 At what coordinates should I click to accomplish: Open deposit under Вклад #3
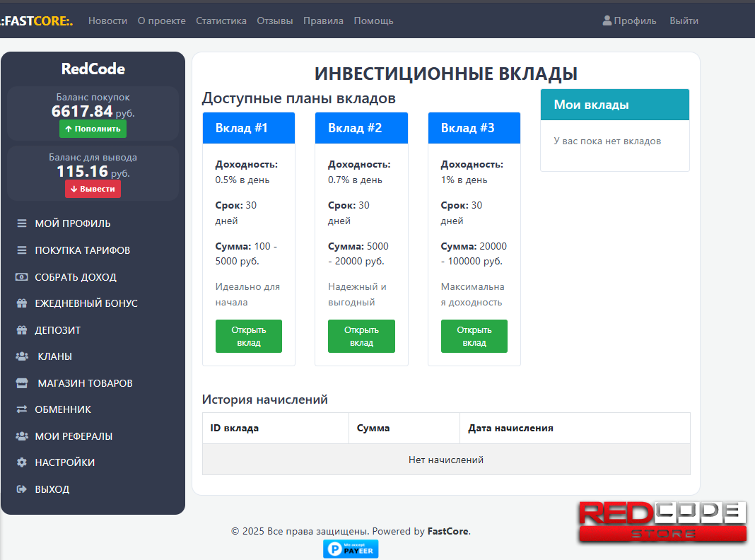(x=474, y=336)
